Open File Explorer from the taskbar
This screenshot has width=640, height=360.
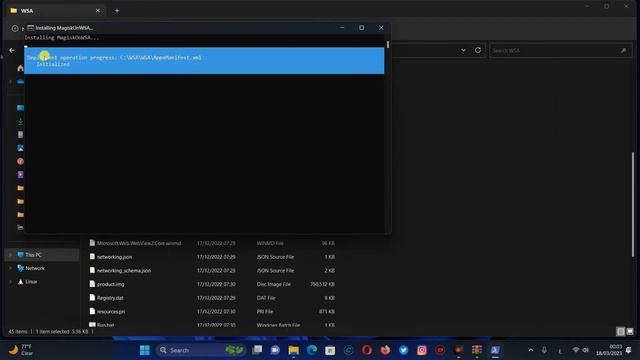click(293, 350)
